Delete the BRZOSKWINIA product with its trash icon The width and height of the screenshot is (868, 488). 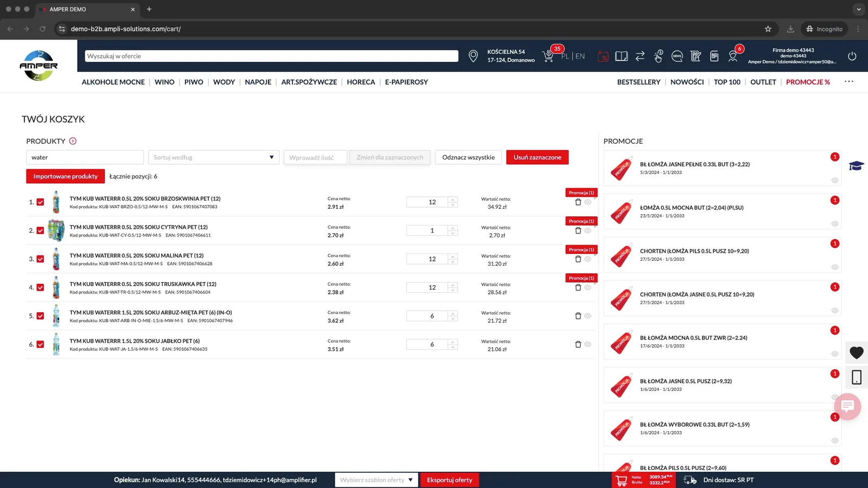(578, 202)
